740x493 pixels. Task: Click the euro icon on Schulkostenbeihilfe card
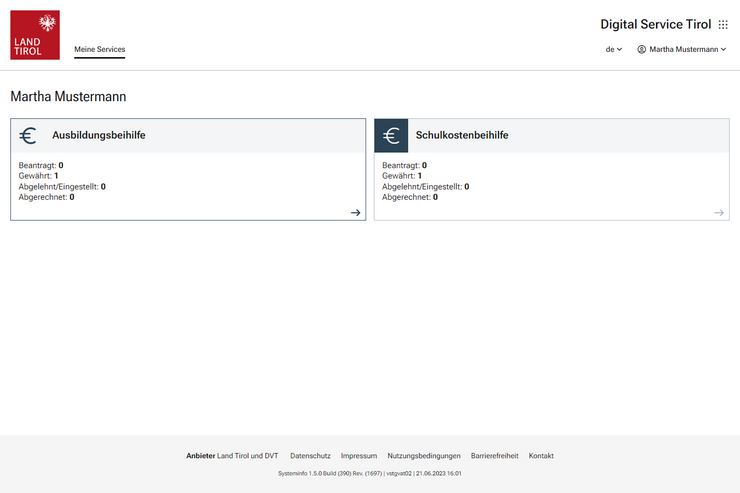(391, 136)
